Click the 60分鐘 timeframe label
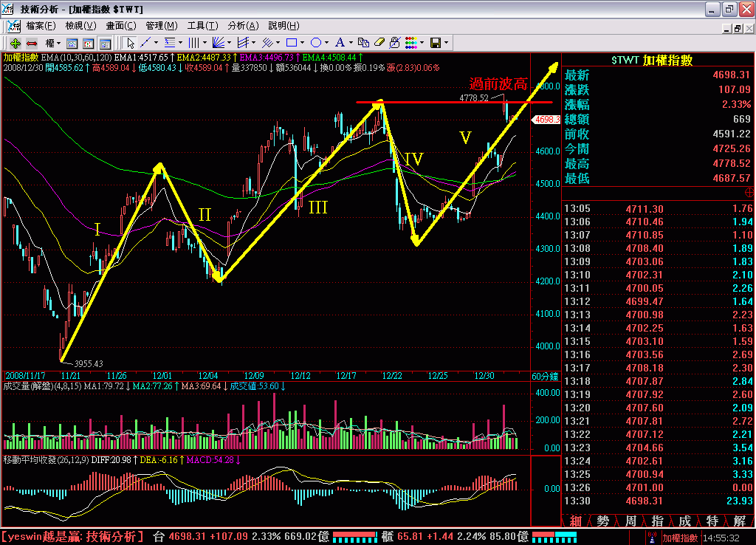Image resolution: width=756 pixels, height=545 pixels. [545, 376]
